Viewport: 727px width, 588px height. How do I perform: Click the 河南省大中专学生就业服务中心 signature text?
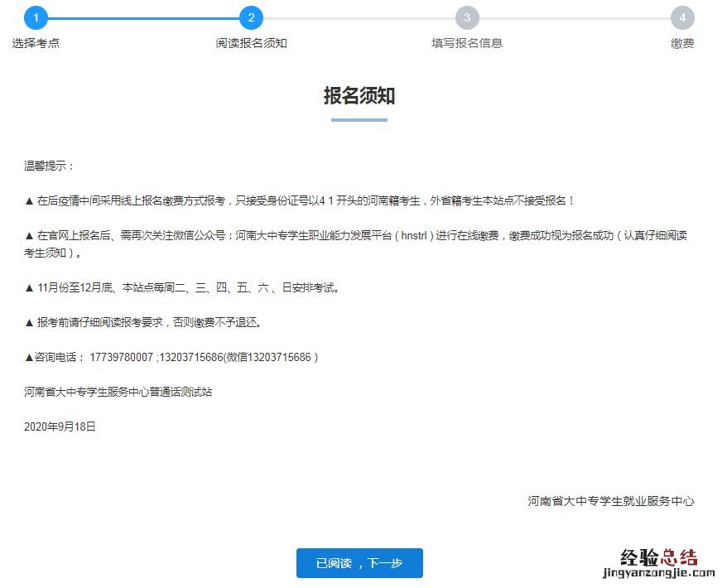pos(610,501)
